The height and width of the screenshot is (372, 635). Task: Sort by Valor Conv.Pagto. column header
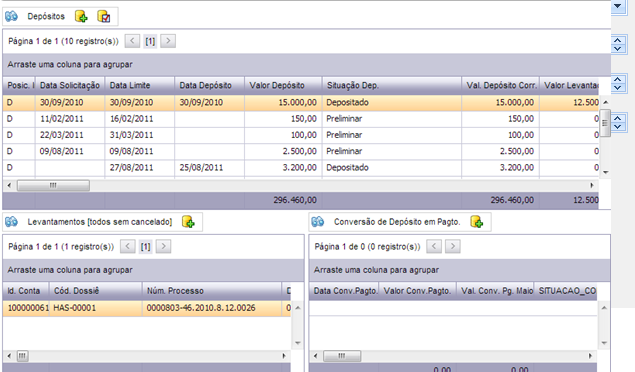tap(418, 291)
